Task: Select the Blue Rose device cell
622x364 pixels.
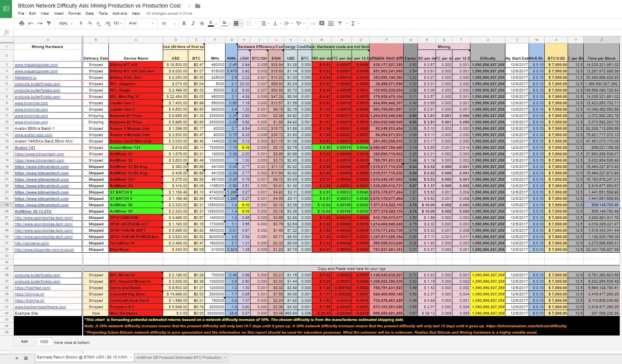Action: [x=136, y=250]
